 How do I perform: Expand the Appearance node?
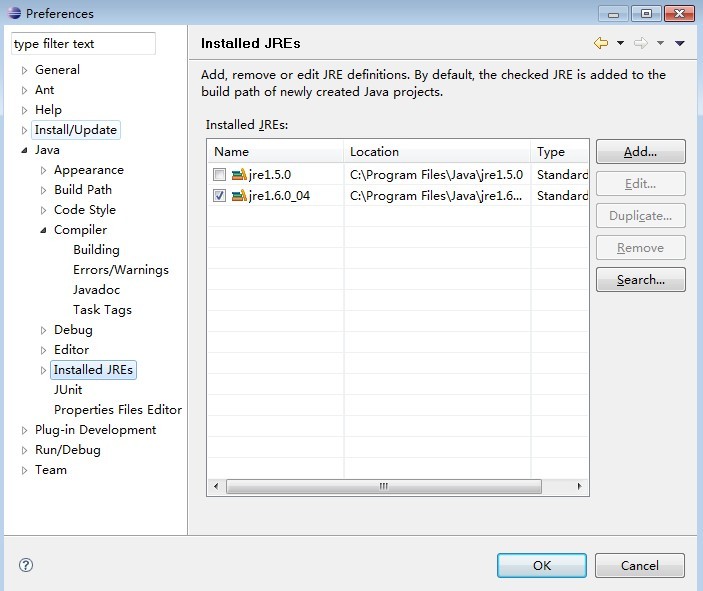pyautogui.click(x=43, y=170)
